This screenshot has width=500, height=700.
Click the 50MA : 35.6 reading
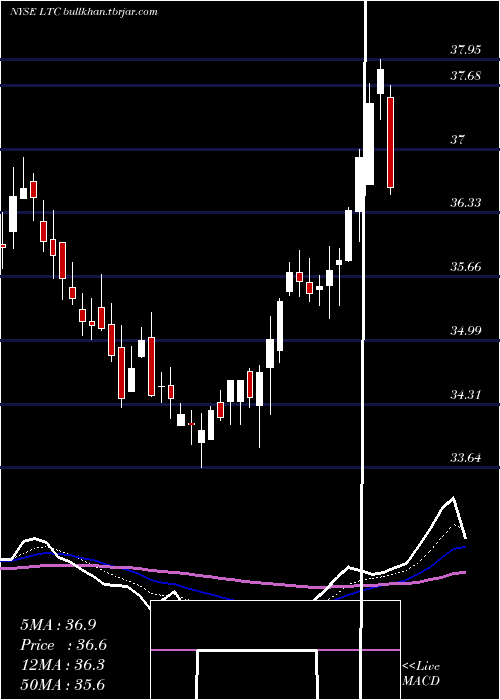click(62, 684)
